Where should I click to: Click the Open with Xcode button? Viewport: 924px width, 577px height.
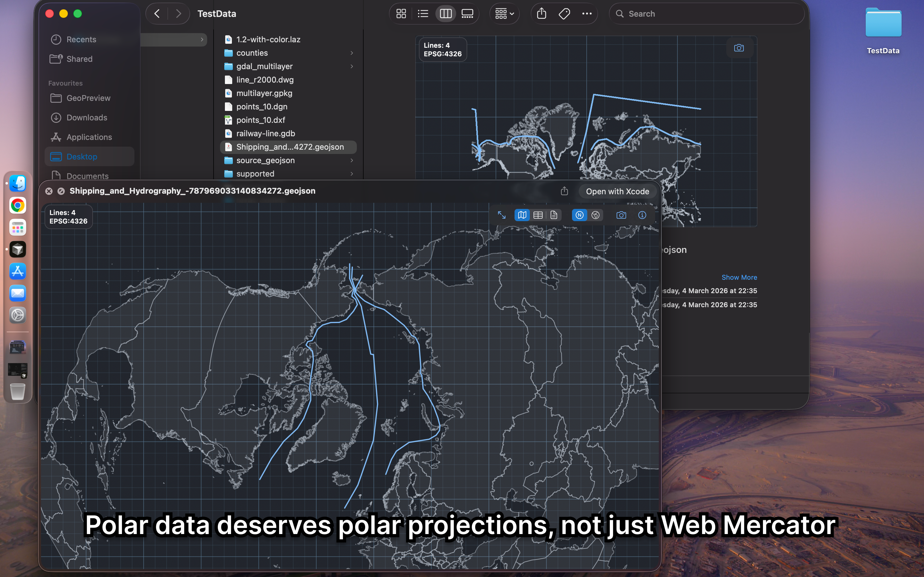point(617,192)
